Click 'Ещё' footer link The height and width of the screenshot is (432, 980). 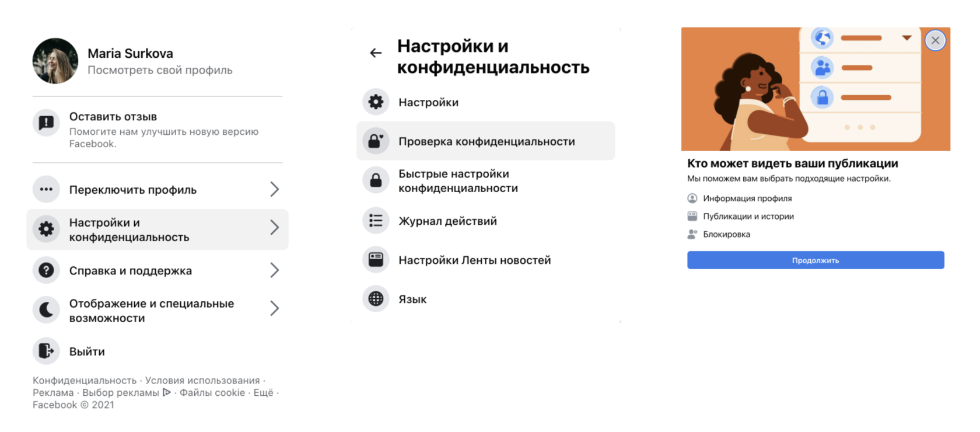[264, 393]
